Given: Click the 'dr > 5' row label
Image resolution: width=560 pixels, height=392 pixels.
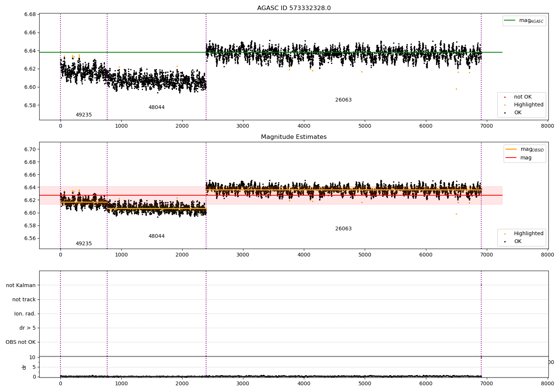Looking at the screenshot, I should pyautogui.click(x=28, y=328).
